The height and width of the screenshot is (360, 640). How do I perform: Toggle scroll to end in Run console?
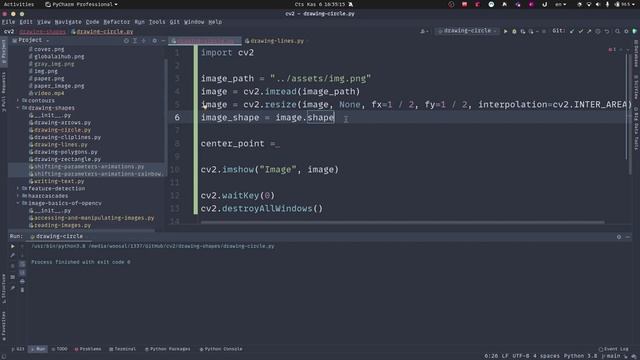coord(22,272)
